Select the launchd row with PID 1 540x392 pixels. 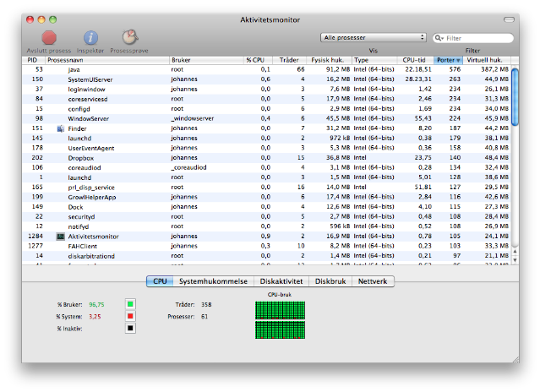tap(267, 177)
